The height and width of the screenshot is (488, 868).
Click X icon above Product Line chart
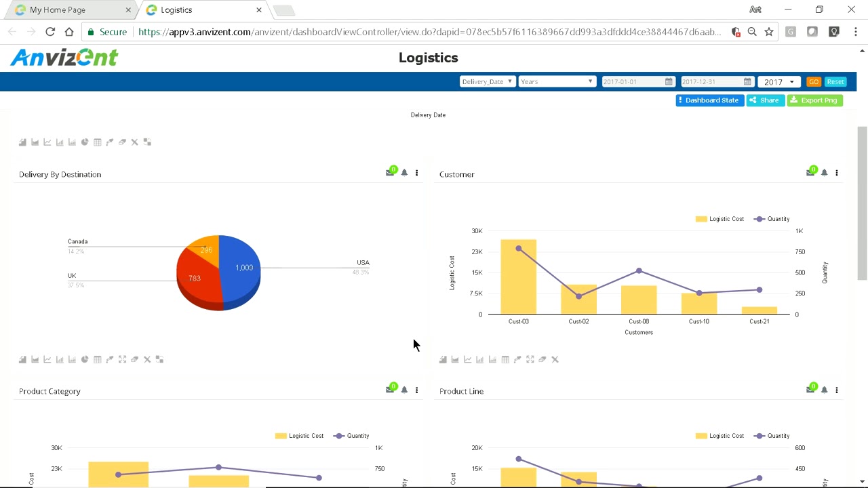point(555,359)
